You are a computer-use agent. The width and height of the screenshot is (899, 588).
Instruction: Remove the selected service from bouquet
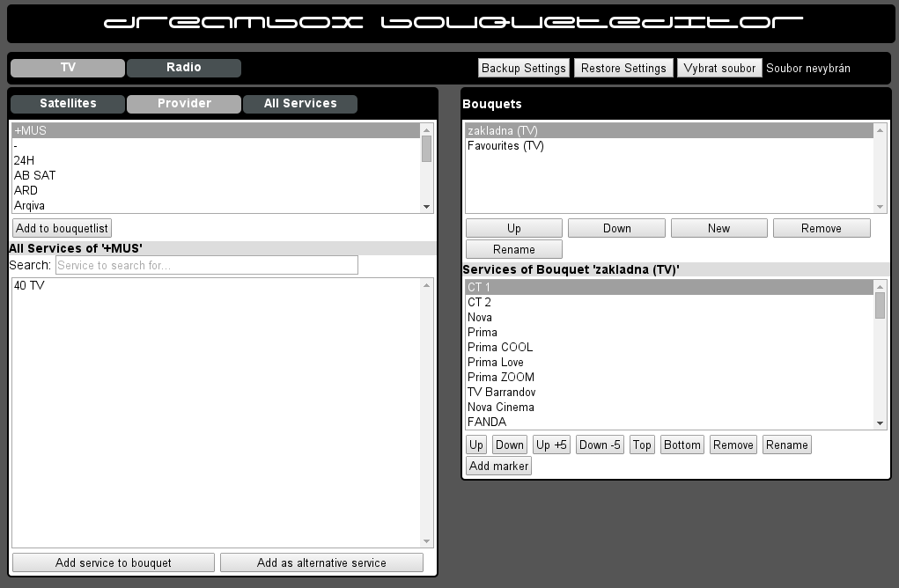pyautogui.click(x=733, y=445)
